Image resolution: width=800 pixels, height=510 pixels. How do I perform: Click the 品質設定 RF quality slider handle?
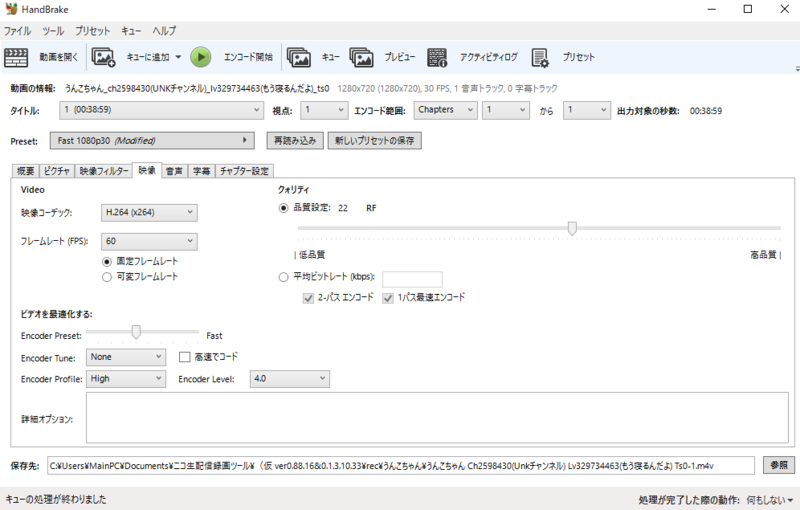pos(572,228)
